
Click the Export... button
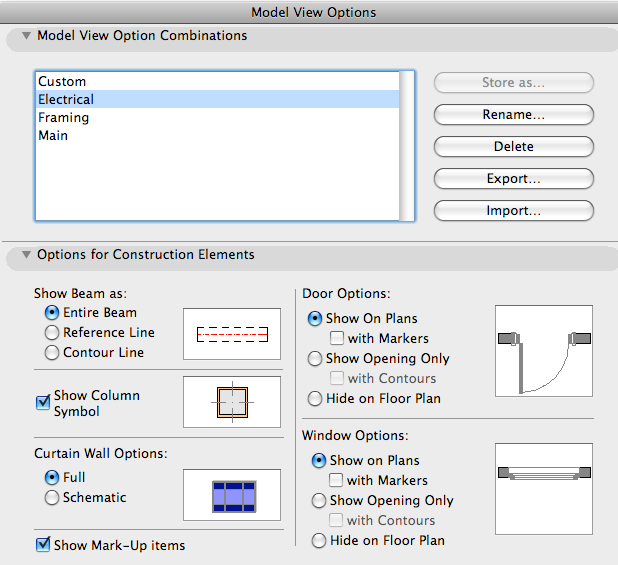513,179
